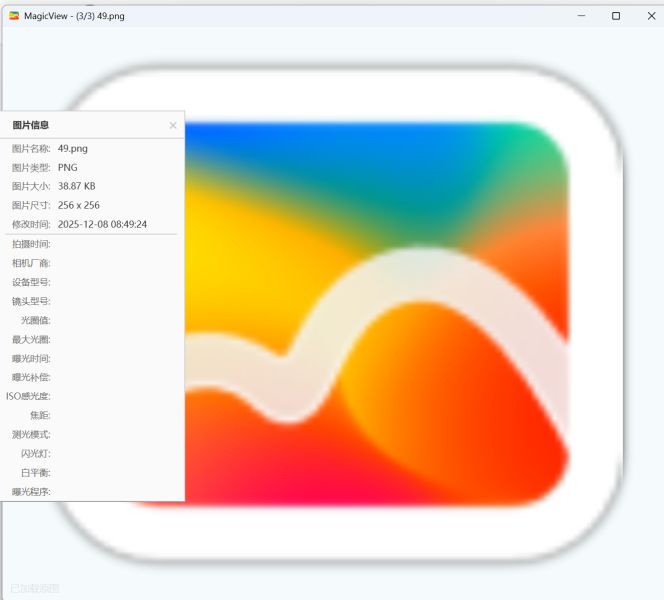Click the 曝光程序 label
The height and width of the screenshot is (600, 664).
(31, 492)
